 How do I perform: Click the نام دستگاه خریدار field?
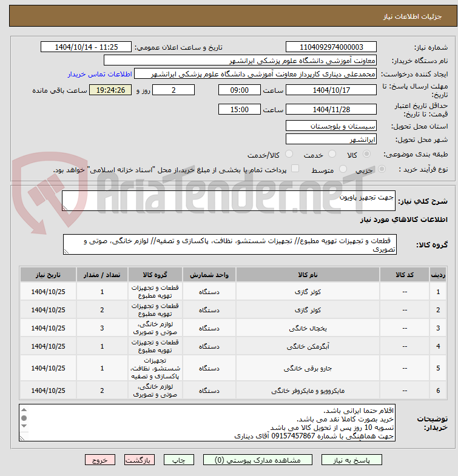tap(240, 61)
